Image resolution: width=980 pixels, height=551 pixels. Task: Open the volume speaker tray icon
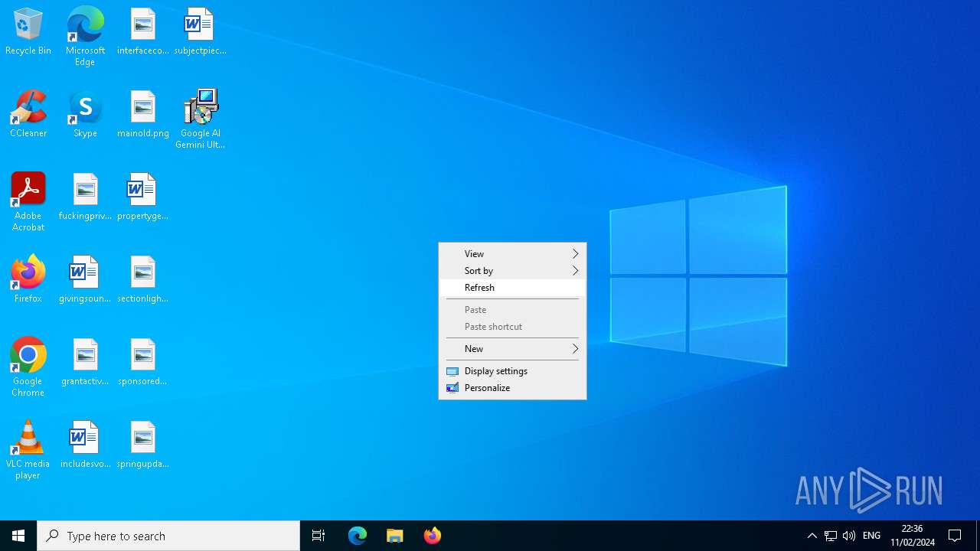(x=848, y=536)
